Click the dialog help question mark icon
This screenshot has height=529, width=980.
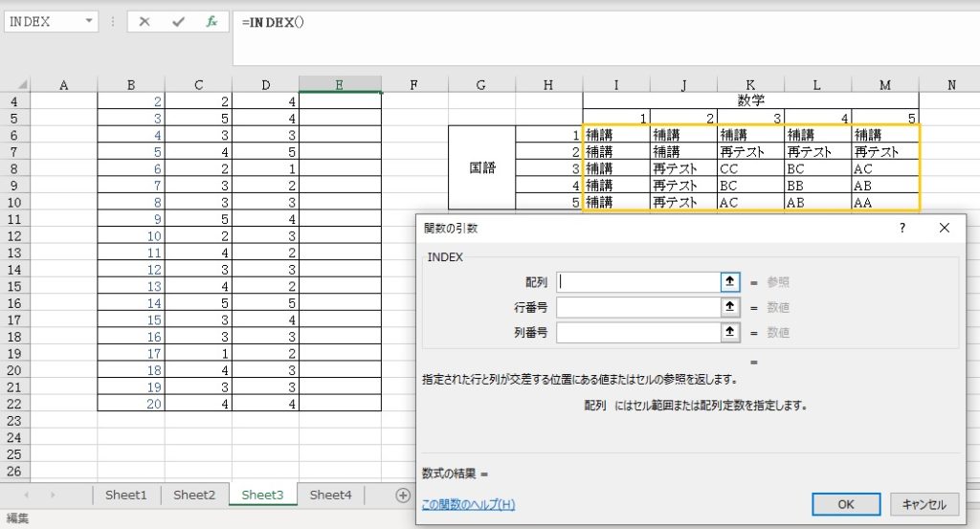(x=902, y=228)
